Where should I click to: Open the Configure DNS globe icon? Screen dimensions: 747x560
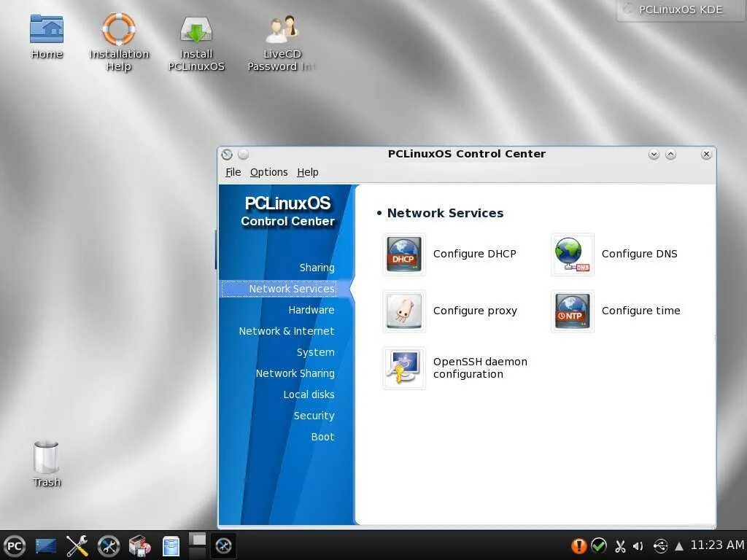[x=572, y=254]
